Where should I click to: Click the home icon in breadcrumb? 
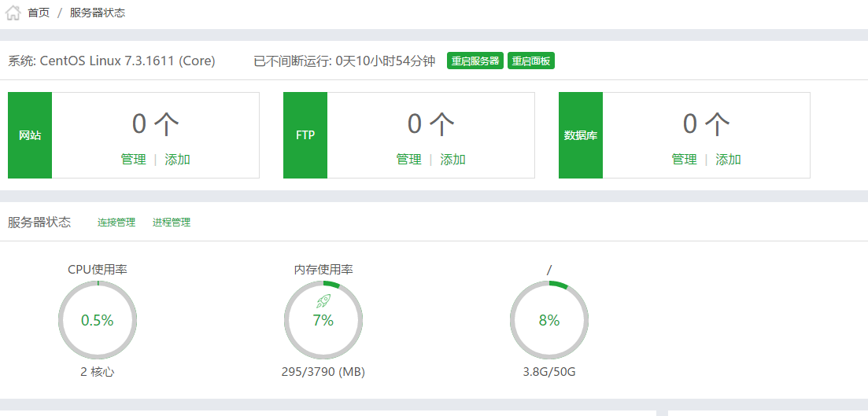point(13,12)
